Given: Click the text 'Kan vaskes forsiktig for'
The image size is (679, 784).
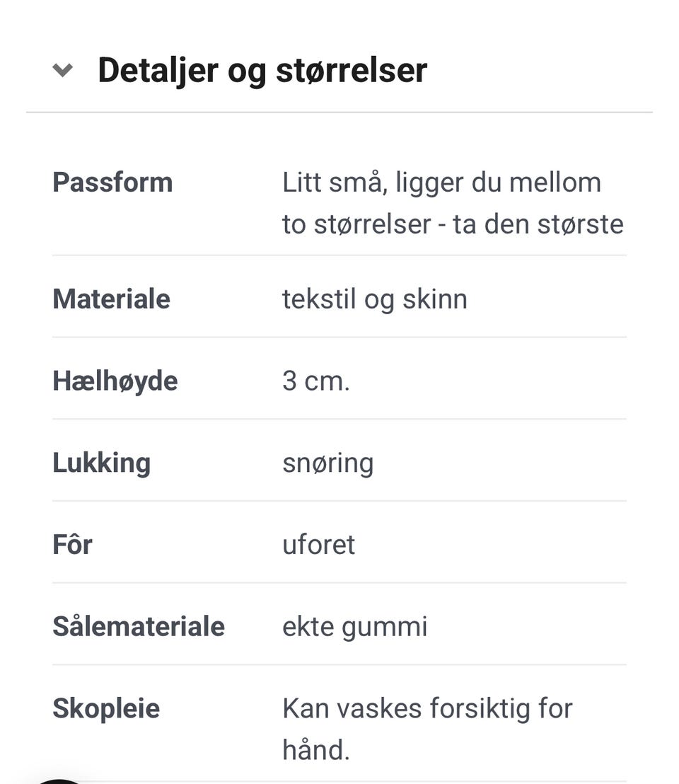Looking at the screenshot, I should [x=427, y=709].
